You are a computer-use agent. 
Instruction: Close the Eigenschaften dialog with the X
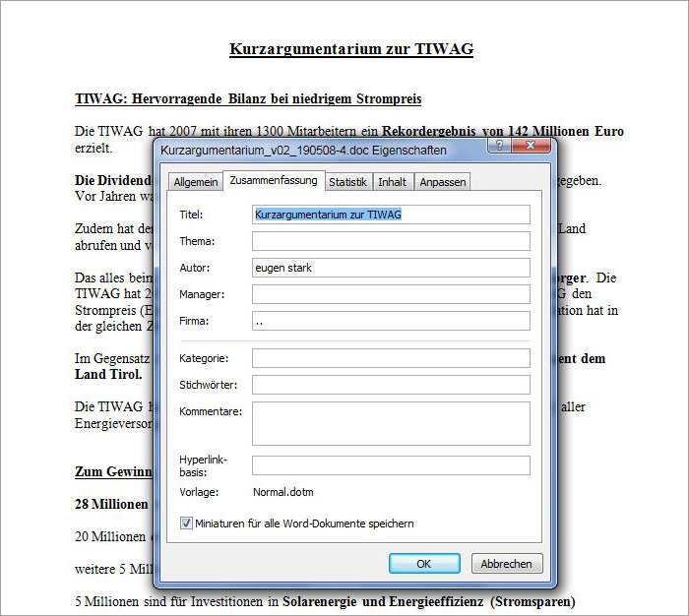click(x=531, y=146)
